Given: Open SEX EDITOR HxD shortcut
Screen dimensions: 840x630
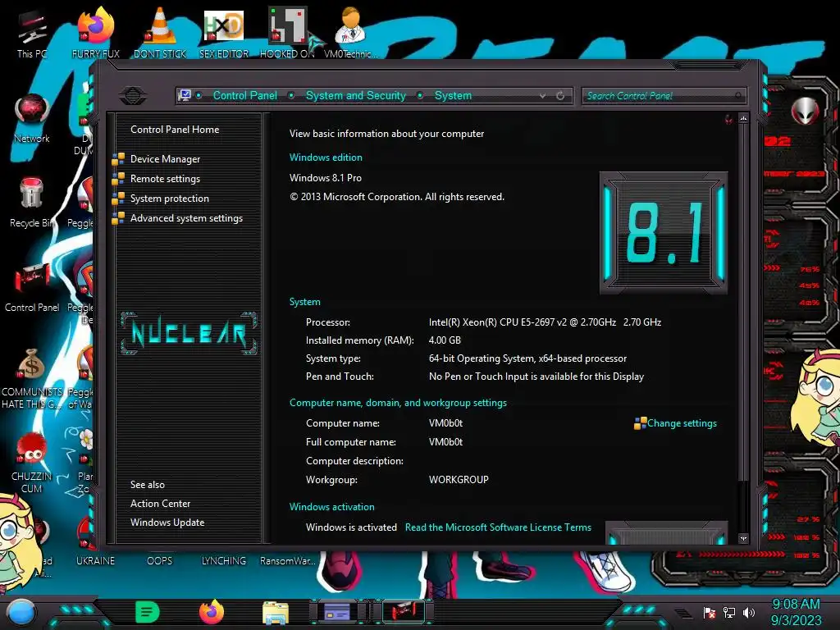Looking at the screenshot, I should 224,34.
